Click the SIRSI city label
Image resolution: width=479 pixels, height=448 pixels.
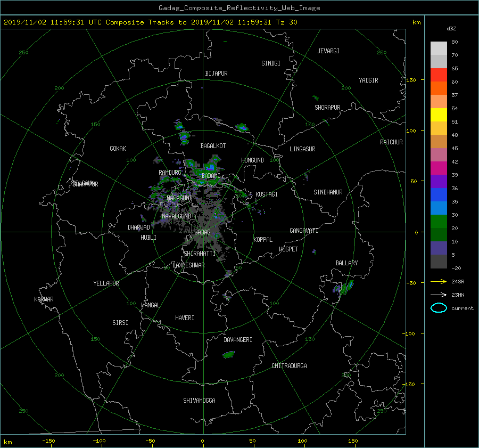[120, 323]
